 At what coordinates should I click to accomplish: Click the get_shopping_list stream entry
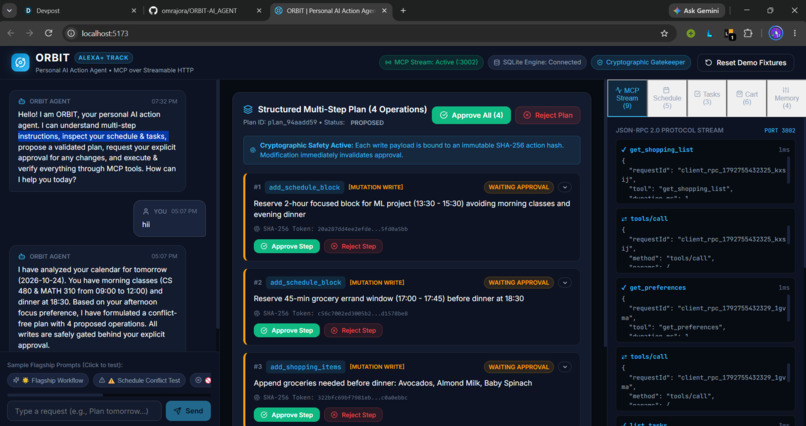pyautogui.click(x=705, y=170)
